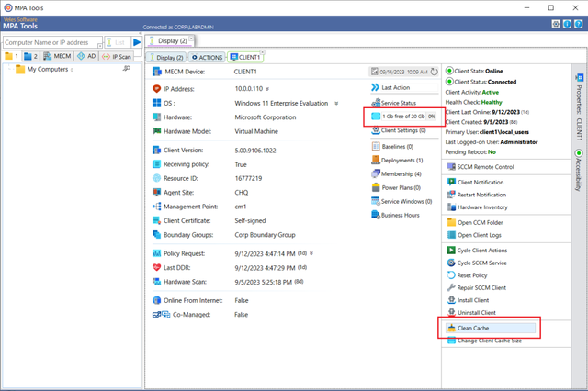Click the MECM Device icon

[157, 72]
